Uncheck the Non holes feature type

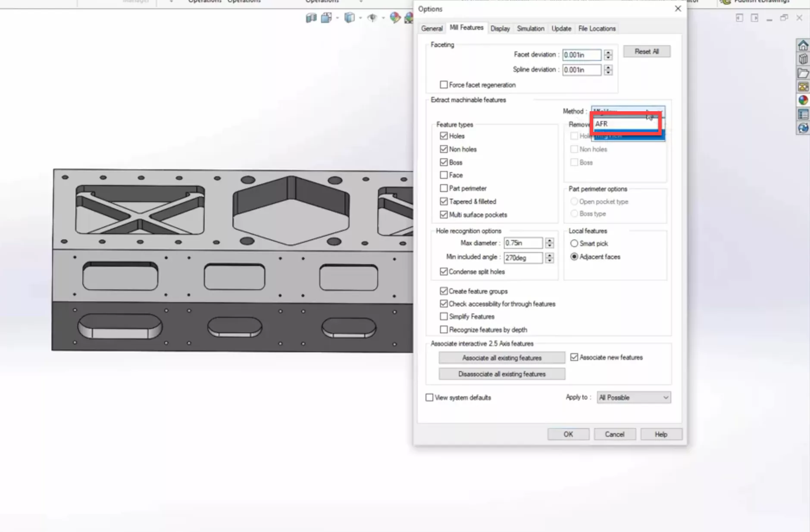(x=444, y=149)
